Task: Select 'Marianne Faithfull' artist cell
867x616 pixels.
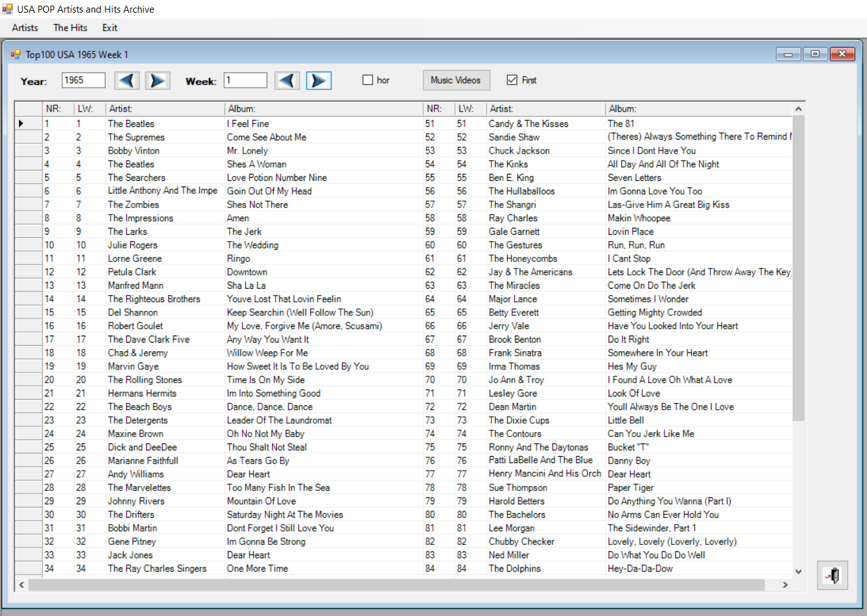Action: click(165, 461)
